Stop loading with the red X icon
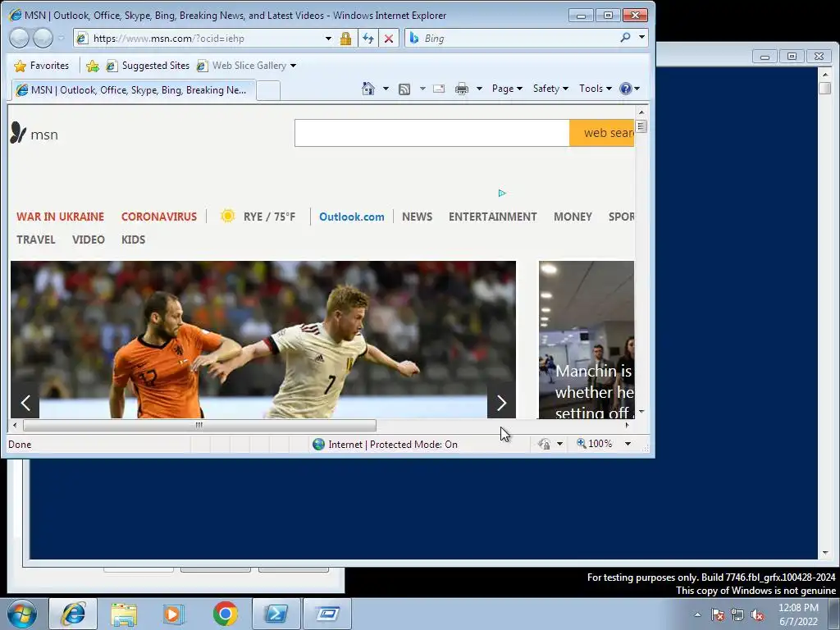Image resolution: width=840 pixels, height=630 pixels. pos(389,39)
